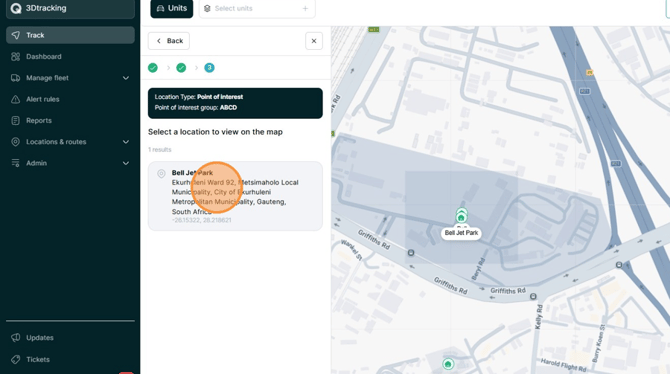The image size is (670, 374).
Task: Click the 3Dtracking logo icon
Action: click(16, 8)
